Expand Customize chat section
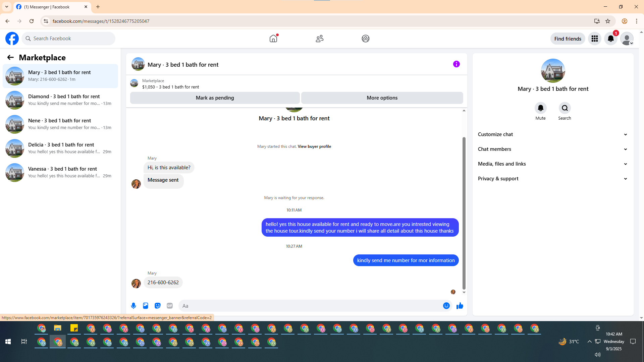Screen dimensions: 644x362 coord(553,134)
